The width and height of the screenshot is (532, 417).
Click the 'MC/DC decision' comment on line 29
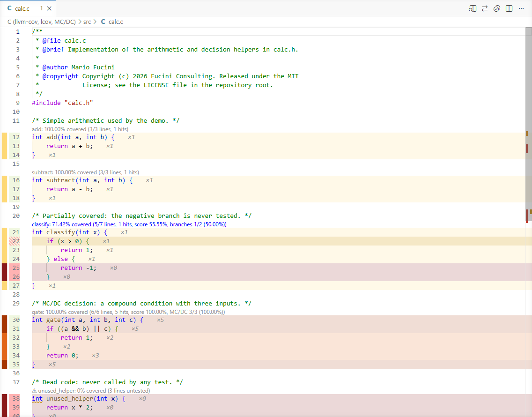141,303
